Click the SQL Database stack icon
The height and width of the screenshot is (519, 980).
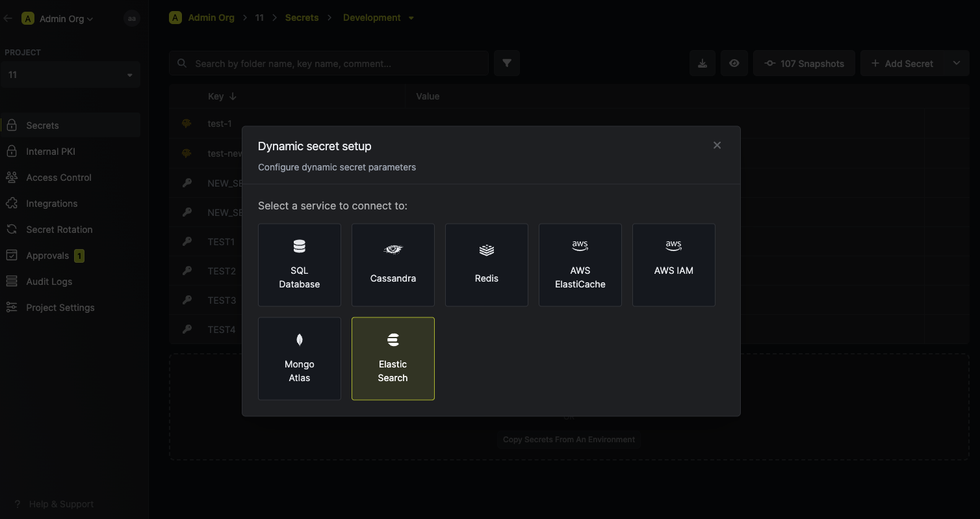point(300,246)
